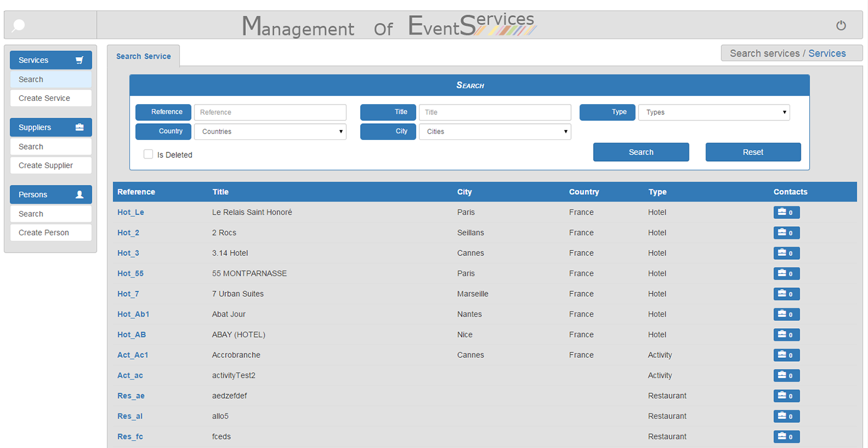This screenshot has width=868, height=448.
Task: Click the Services breadcrumb link
Action: tap(828, 53)
